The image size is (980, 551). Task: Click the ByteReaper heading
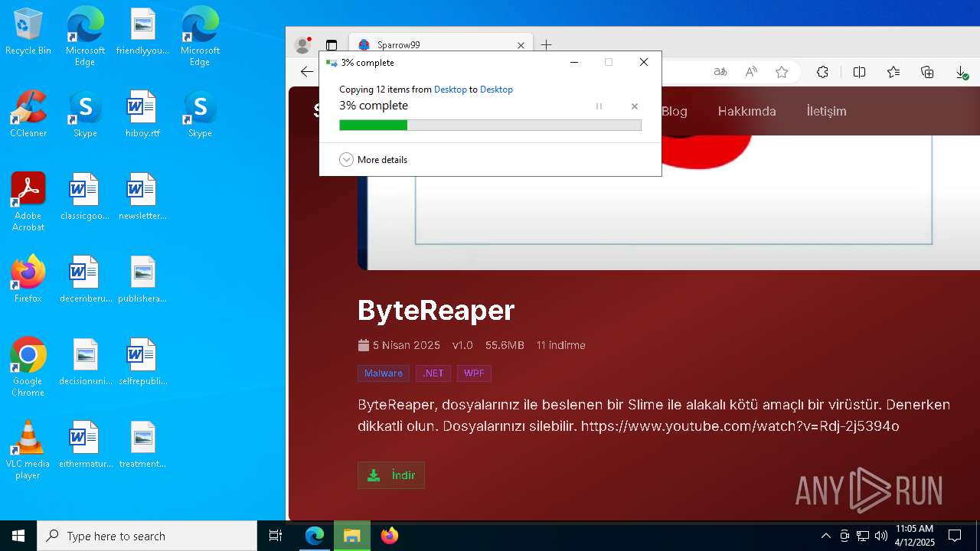click(x=436, y=310)
